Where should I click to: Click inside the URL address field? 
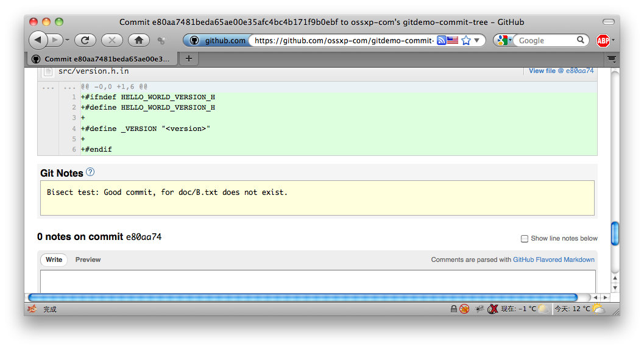344,40
